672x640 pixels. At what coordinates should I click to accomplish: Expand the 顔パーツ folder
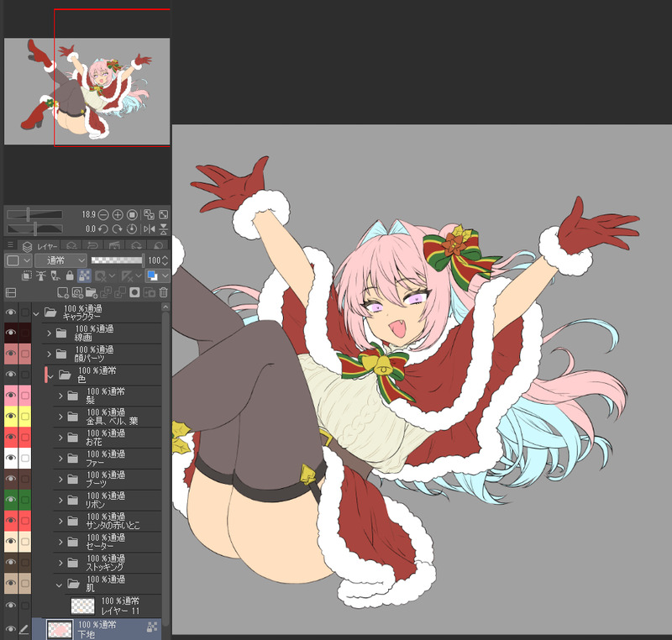49,354
